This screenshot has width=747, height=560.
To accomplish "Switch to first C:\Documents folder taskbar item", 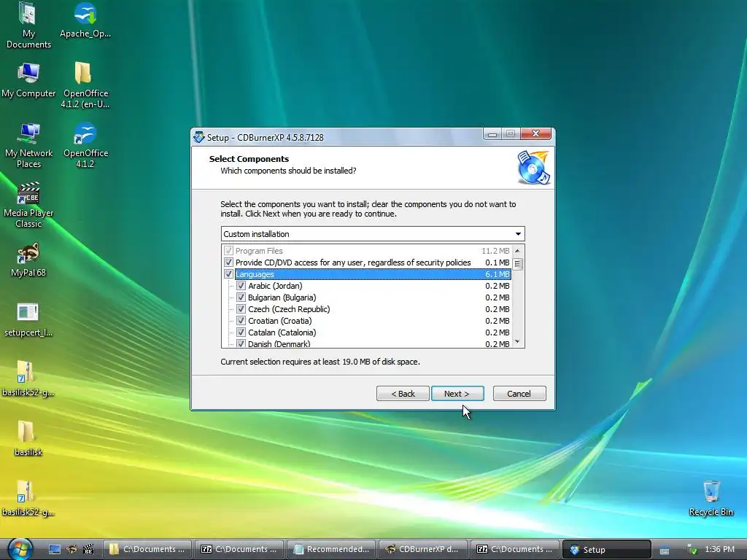I will click(x=147, y=549).
